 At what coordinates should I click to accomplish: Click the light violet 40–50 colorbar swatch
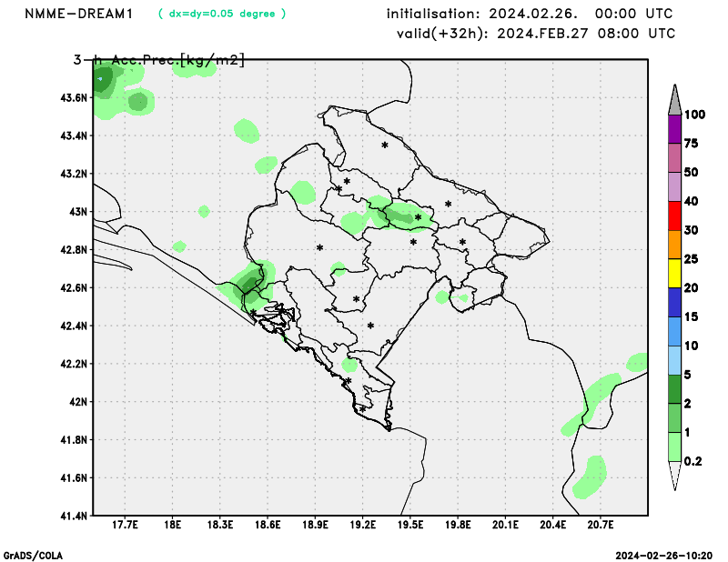674,187
